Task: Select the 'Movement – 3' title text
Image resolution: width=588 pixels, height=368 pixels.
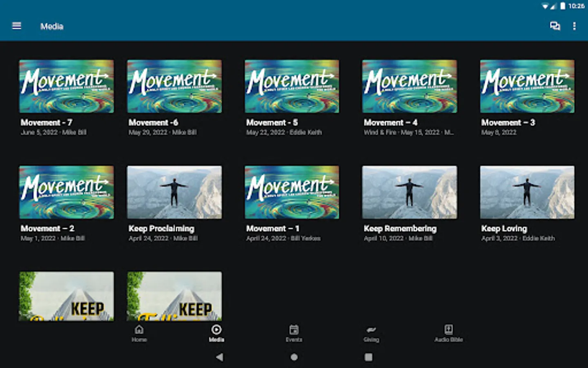Action: 508,123
